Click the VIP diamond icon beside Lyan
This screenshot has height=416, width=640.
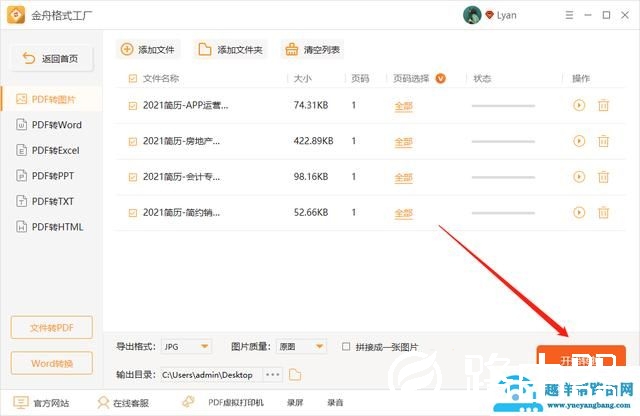[489, 15]
